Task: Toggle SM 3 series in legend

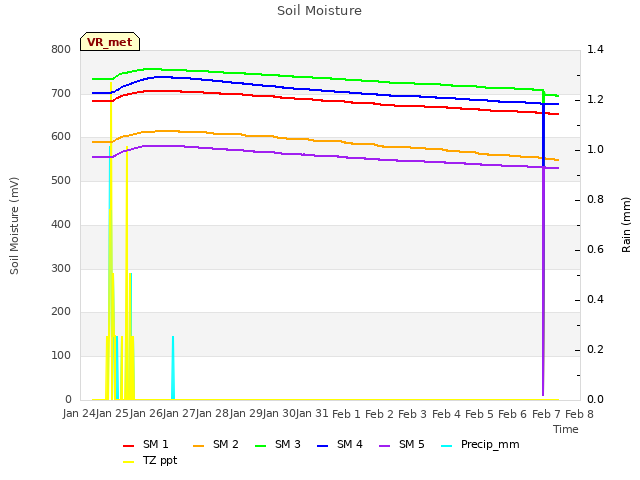Action: click(278, 444)
